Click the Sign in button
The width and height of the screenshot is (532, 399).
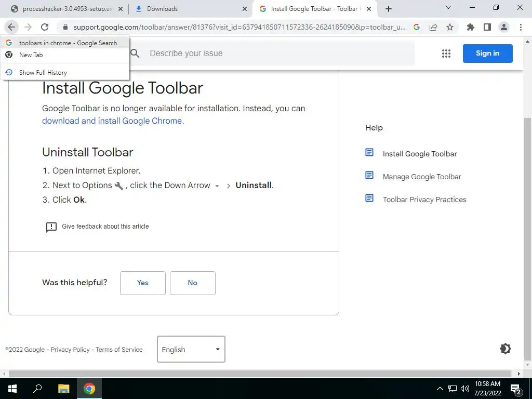pos(487,54)
